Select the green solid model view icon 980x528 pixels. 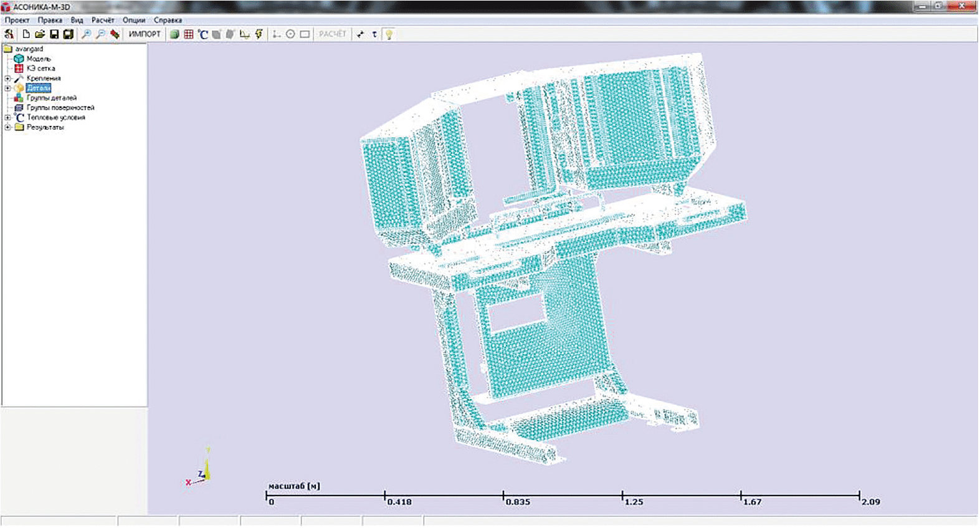pyautogui.click(x=175, y=34)
